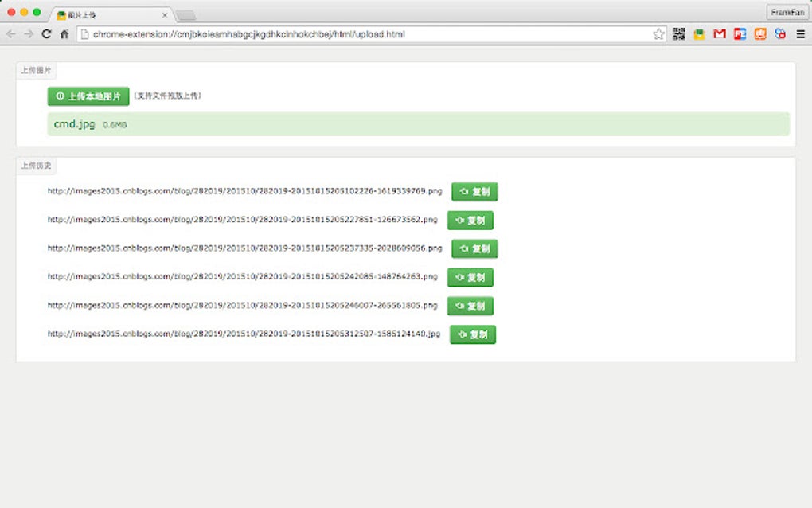
Task: Open a new browser tab
Action: (x=185, y=14)
